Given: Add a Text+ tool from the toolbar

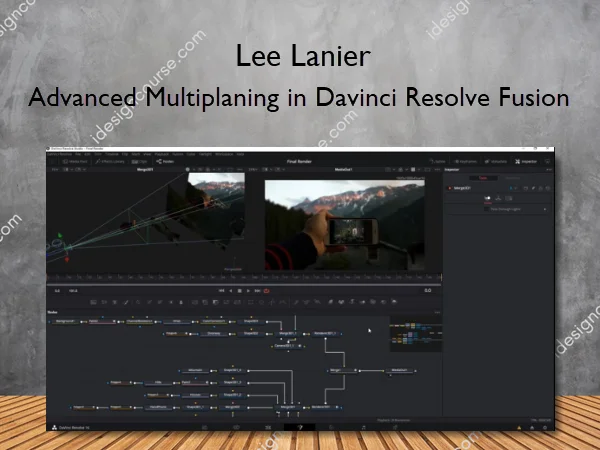Looking at the screenshot, I should point(114,302).
